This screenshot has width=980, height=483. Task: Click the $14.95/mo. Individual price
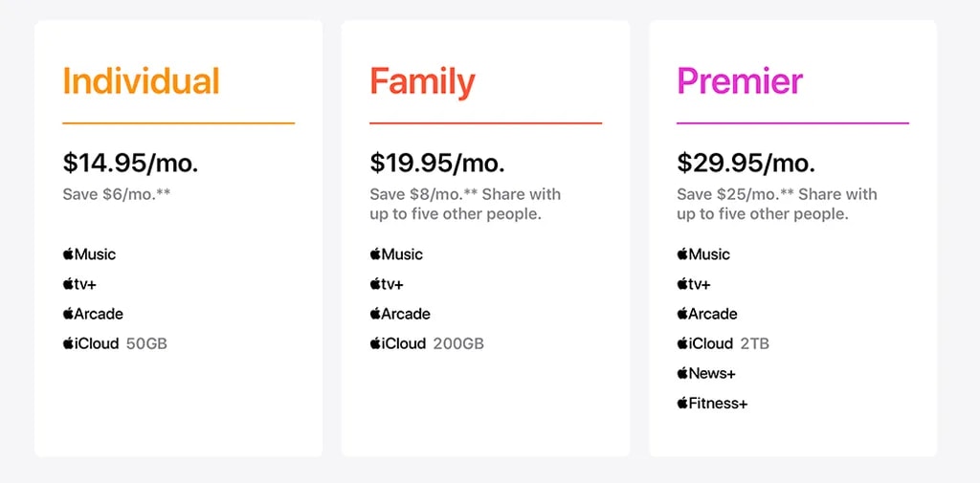point(130,163)
